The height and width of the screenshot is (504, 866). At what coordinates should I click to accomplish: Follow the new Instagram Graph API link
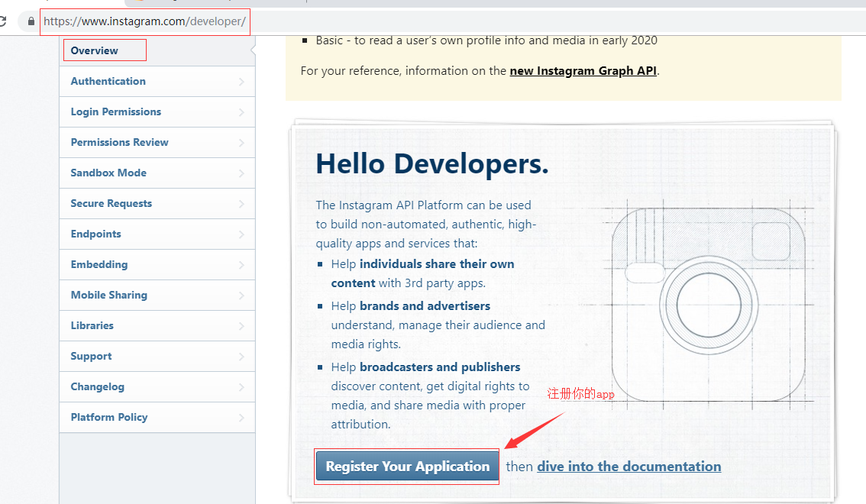pos(583,71)
